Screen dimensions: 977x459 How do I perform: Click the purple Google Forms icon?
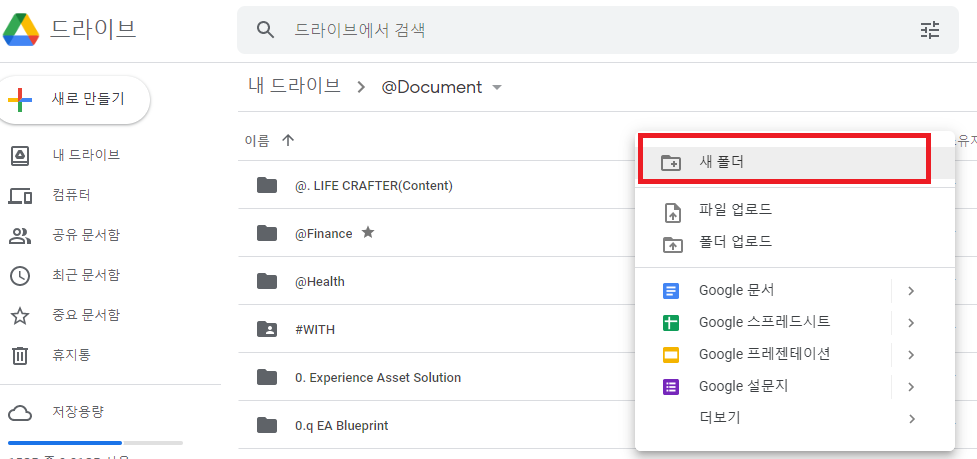[670, 387]
